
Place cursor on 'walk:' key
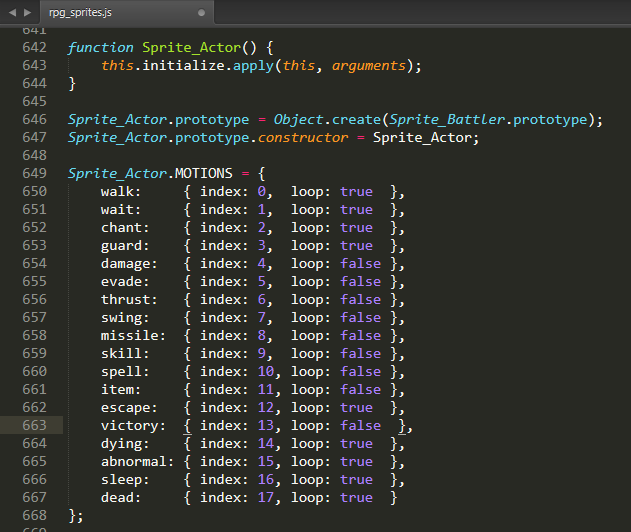(x=121, y=192)
